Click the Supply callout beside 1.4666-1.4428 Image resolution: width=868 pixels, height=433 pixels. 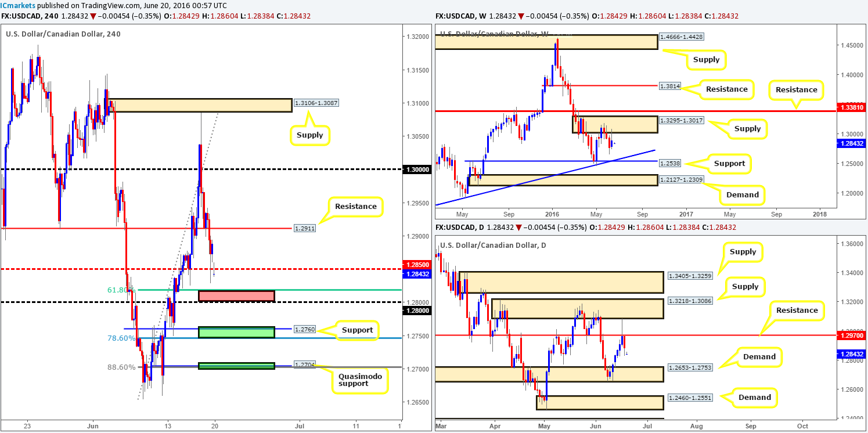pos(706,60)
